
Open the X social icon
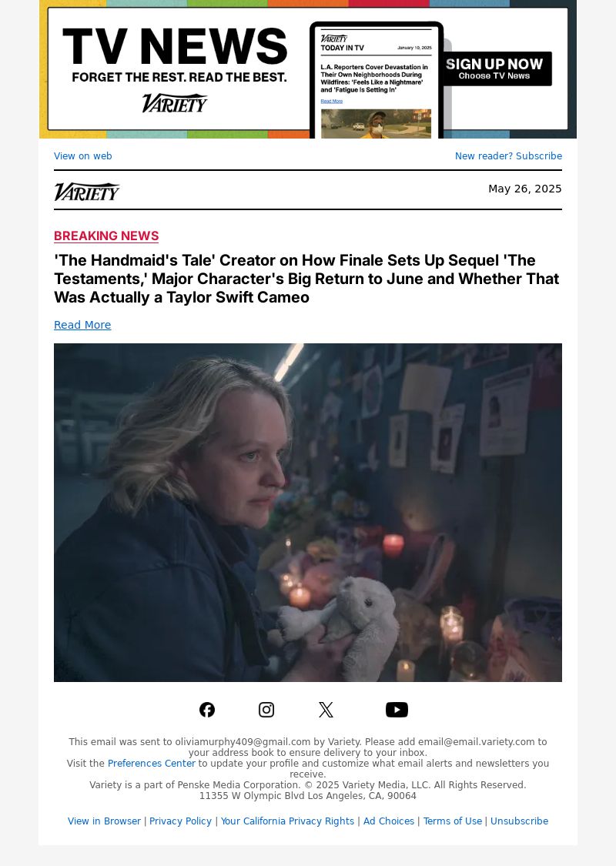click(326, 710)
